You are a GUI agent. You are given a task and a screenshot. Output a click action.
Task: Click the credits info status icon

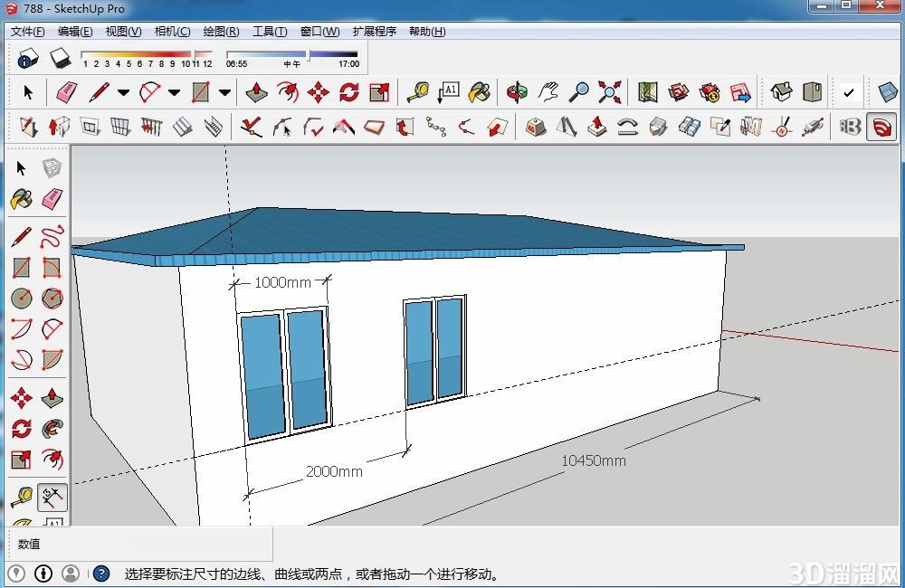pyautogui.click(x=43, y=574)
